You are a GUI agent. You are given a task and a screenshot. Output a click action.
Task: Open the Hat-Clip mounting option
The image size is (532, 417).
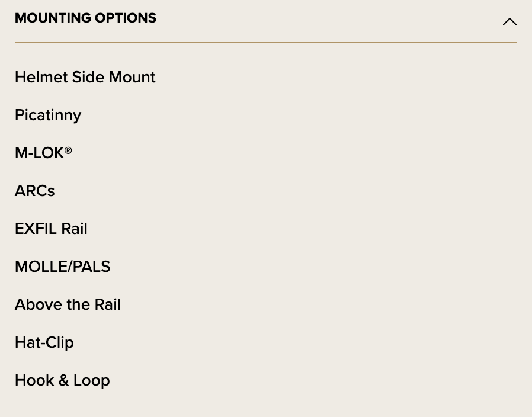(x=44, y=343)
